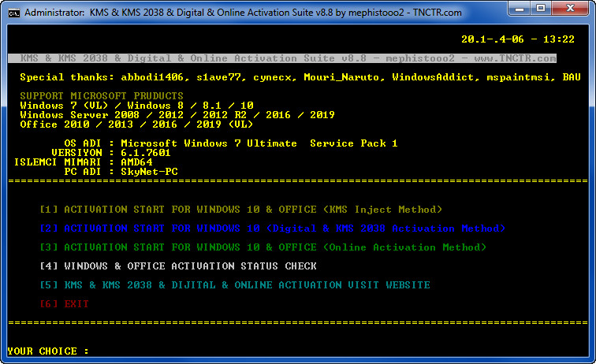Click the PC ADI SkyNet-PC line
This screenshot has height=364, width=596.
[x=121, y=172]
